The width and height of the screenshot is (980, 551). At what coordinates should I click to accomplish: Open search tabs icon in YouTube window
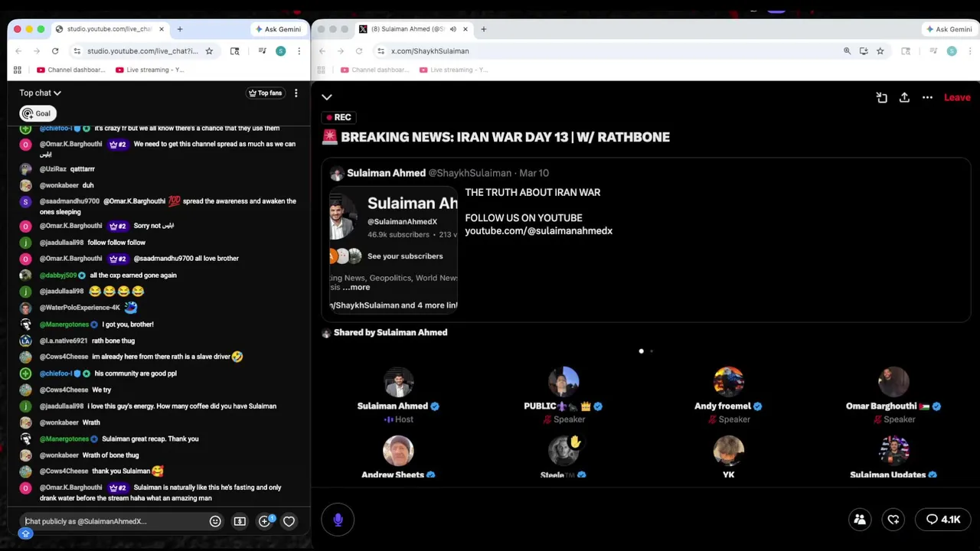(x=234, y=51)
